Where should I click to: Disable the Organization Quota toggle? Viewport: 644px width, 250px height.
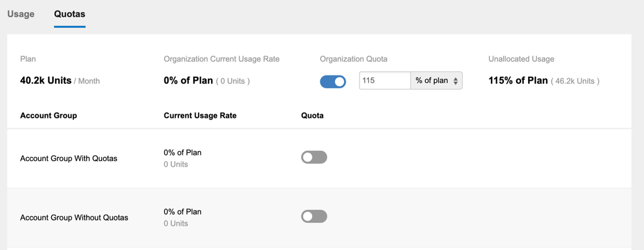333,81
